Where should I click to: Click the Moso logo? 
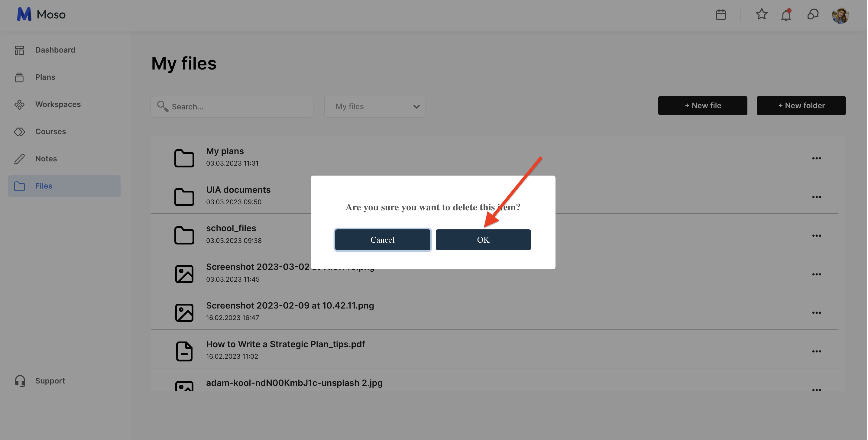(41, 15)
